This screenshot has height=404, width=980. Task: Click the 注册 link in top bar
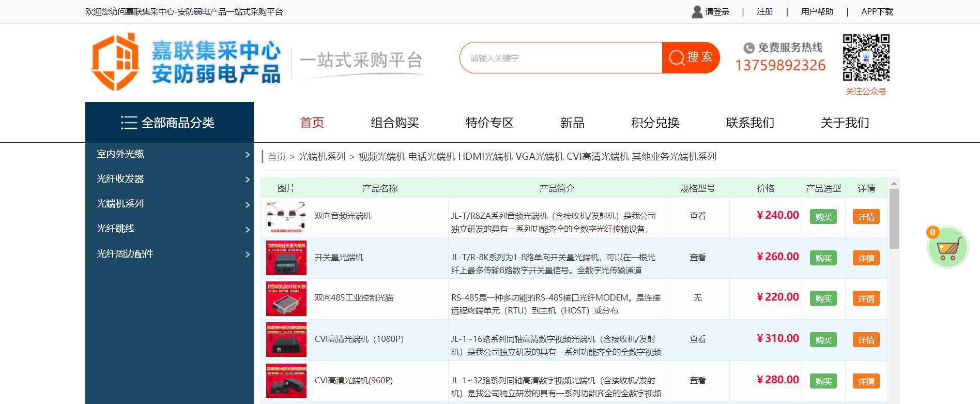click(764, 12)
